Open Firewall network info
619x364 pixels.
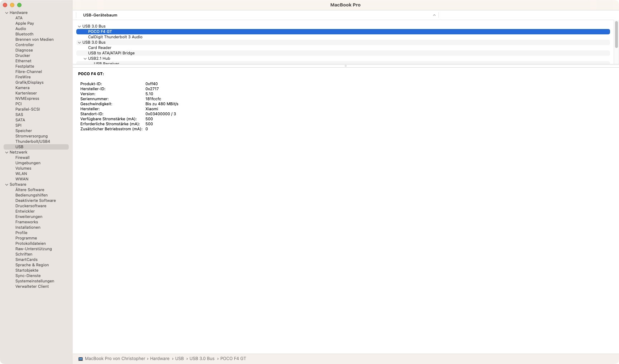[x=23, y=157]
